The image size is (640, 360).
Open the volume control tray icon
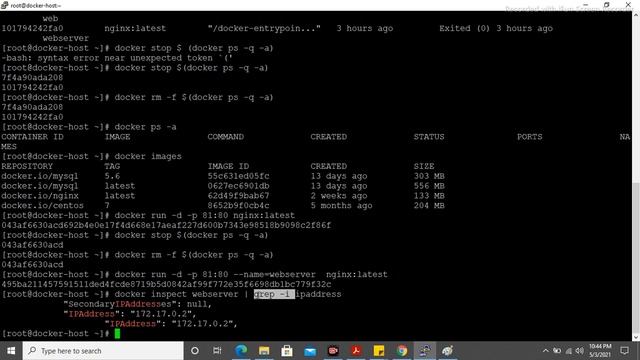(580, 351)
